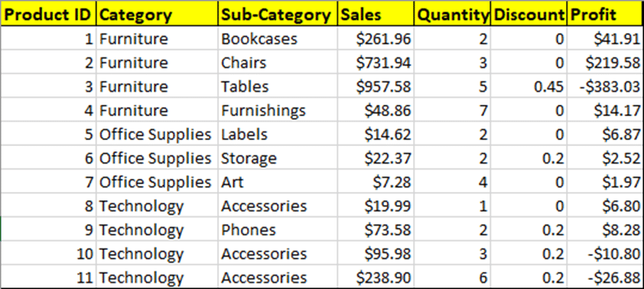Select the Furnishings cell
The height and width of the screenshot is (289, 644).
pyautogui.click(x=278, y=110)
